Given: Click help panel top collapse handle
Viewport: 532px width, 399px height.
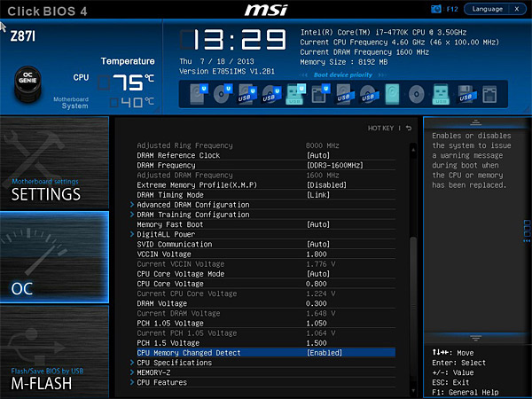Looking at the screenshot, I should (475, 122).
